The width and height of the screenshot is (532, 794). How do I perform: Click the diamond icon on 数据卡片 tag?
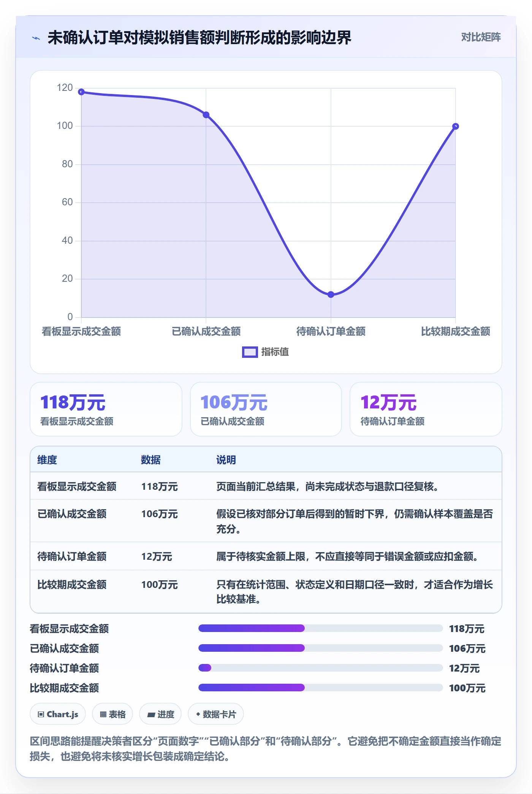coord(198,715)
